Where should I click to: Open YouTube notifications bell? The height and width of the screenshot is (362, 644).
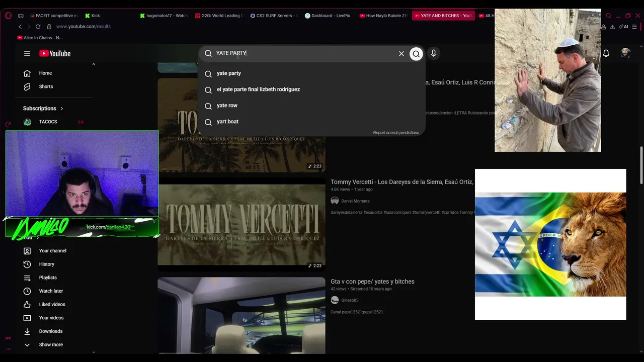click(x=606, y=53)
